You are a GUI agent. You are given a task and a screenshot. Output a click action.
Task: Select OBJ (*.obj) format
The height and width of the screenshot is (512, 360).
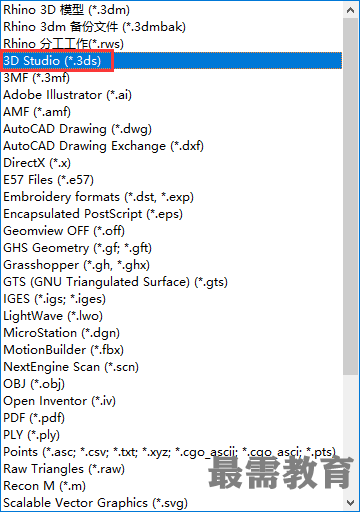tap(172, 384)
